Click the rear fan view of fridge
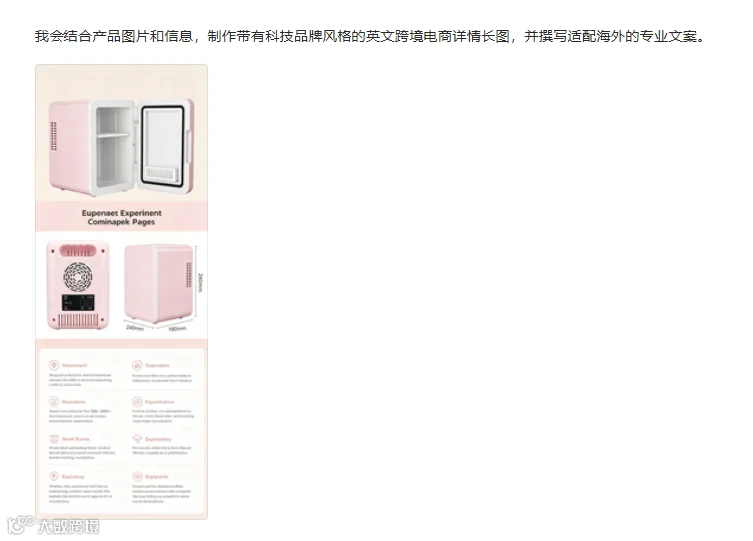The width and height of the screenshot is (753, 541). [x=78, y=285]
